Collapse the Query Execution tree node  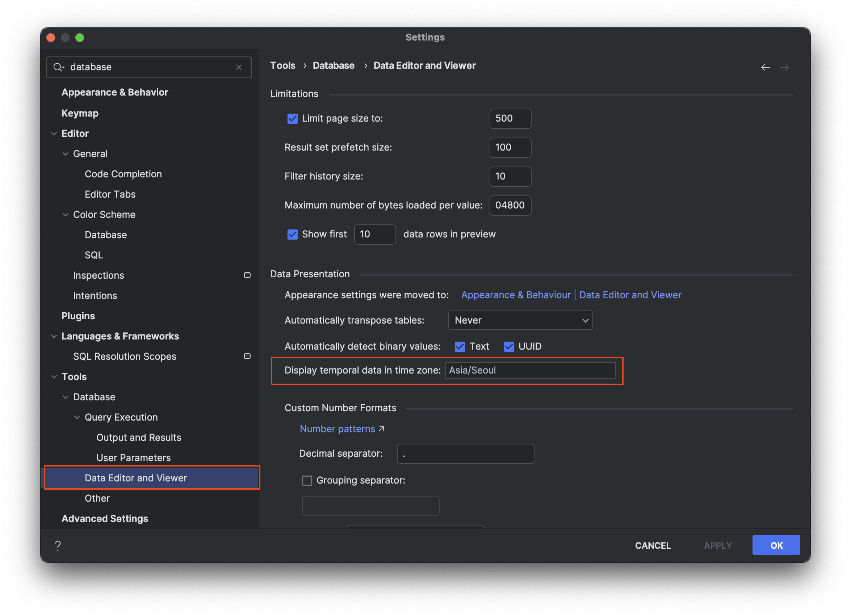pos(77,417)
